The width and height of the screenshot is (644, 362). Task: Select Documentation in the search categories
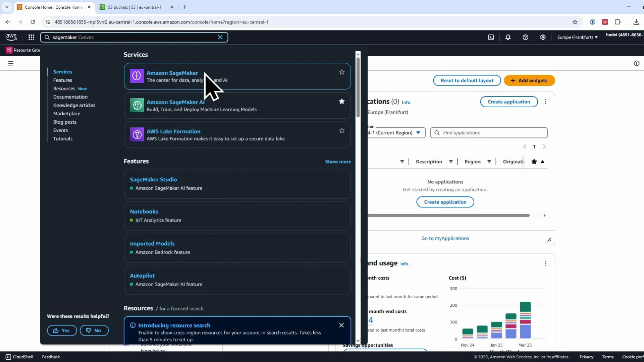point(70,97)
